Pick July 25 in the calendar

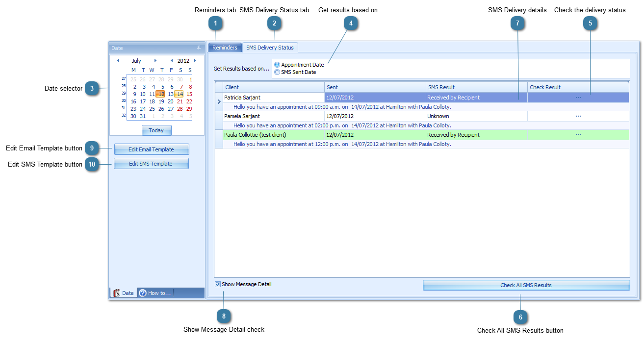[152, 109]
